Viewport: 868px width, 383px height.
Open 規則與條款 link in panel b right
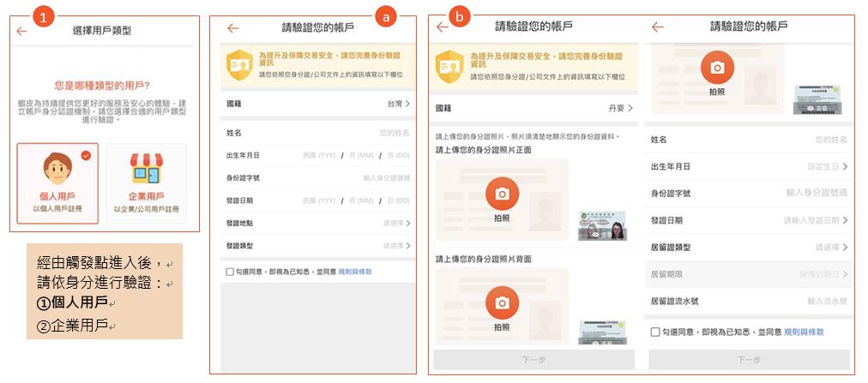point(804,332)
